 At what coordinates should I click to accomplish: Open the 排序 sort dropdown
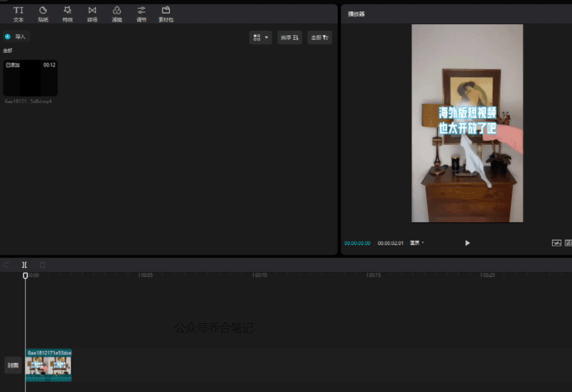(290, 37)
